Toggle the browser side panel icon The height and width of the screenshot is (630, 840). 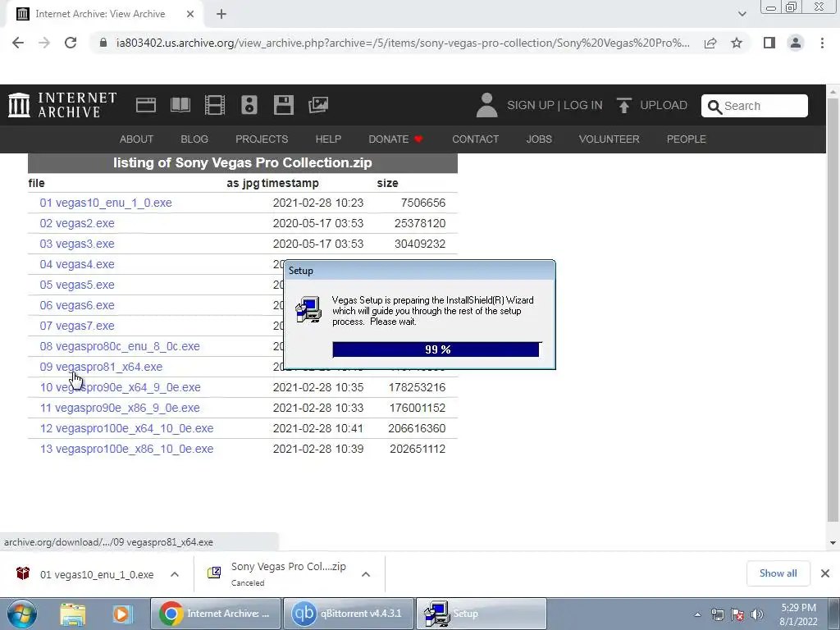click(769, 43)
